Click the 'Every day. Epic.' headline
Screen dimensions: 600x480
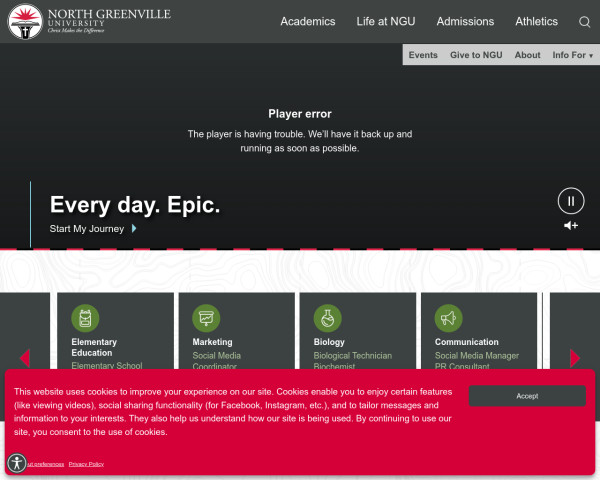(135, 205)
